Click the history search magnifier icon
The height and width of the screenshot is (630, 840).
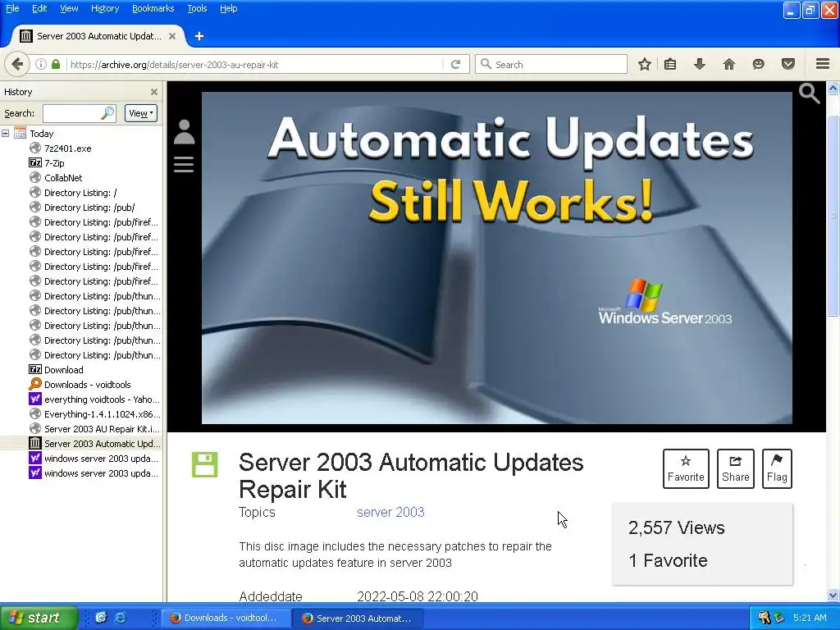[107, 113]
